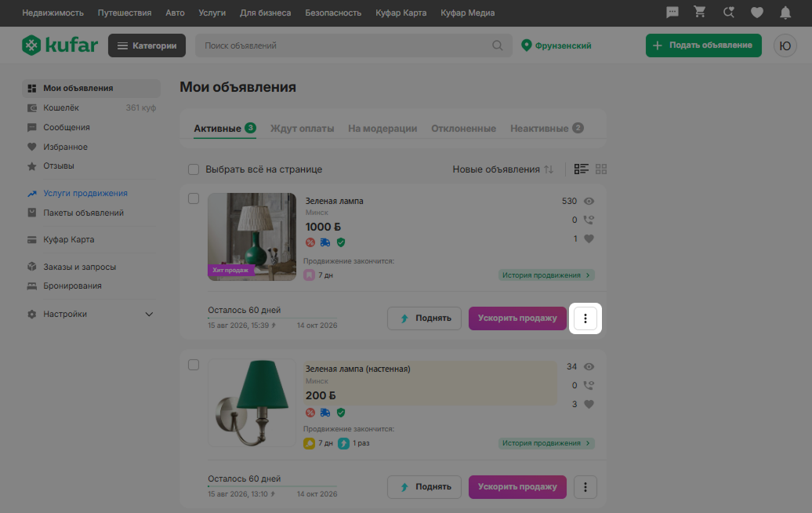Image resolution: width=812 pixels, height=513 pixels.
Task: Open Сообщения in sidebar
Action: pos(67,128)
